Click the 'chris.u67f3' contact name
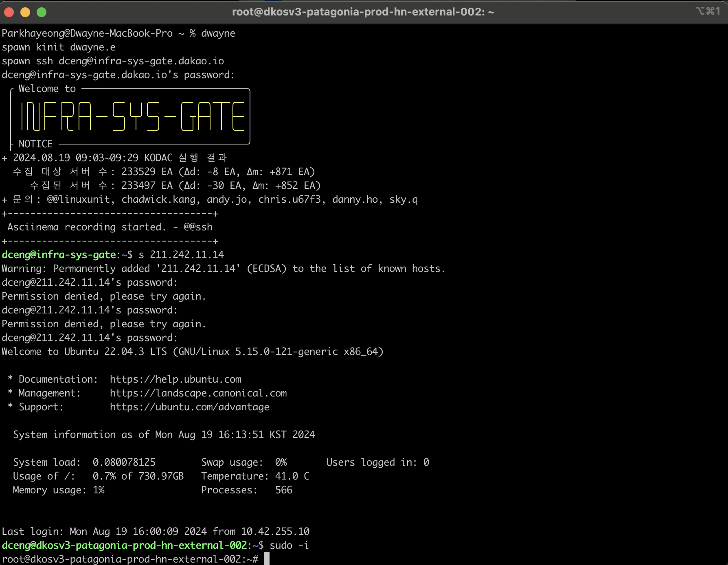The image size is (728, 565). 289,199
